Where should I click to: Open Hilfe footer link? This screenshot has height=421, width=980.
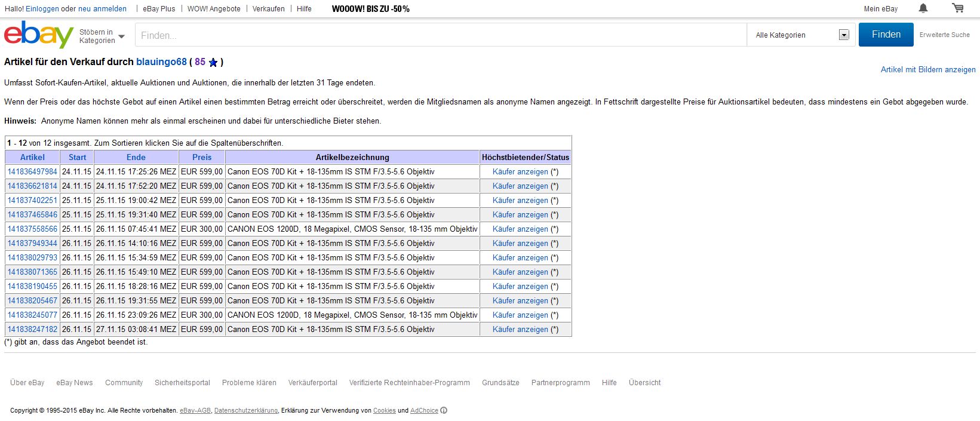609,383
